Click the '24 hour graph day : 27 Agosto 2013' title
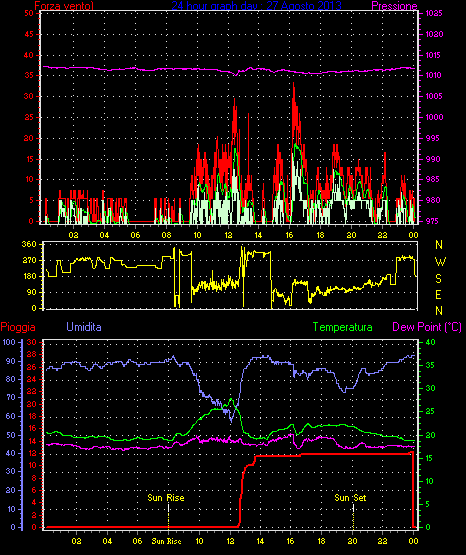466x555 pixels. click(x=256, y=6)
